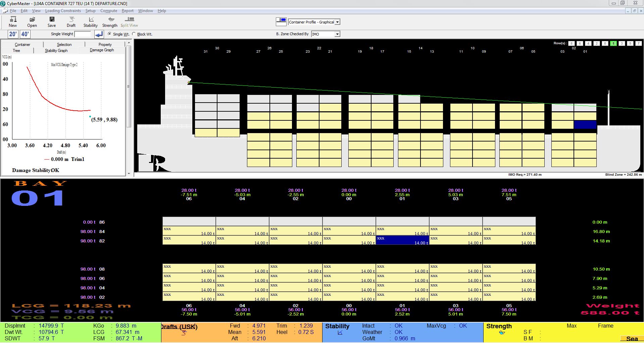
Task: Select tier 08 container in row 05
Action: click(x=509, y=268)
